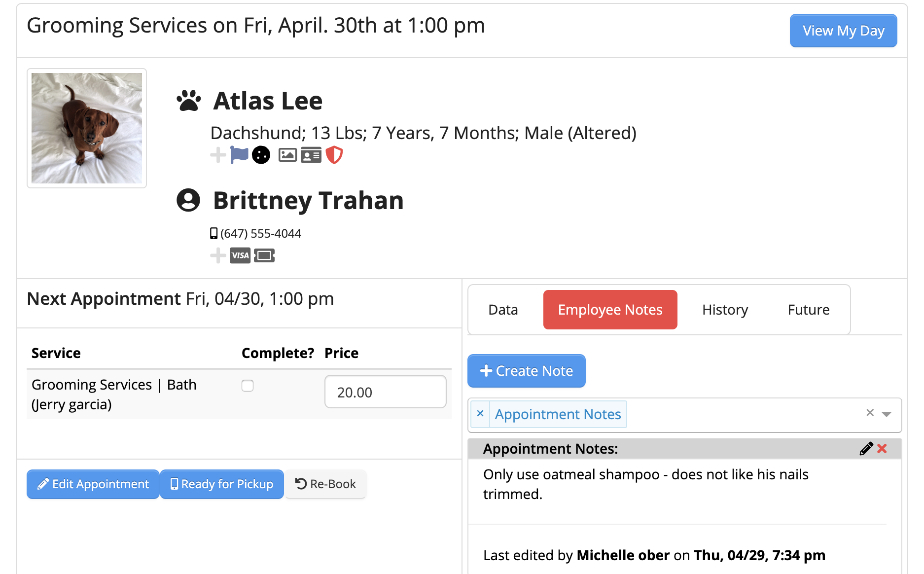Open the pet photo gallery icon
Image resolution: width=924 pixels, height=574 pixels.
(287, 155)
